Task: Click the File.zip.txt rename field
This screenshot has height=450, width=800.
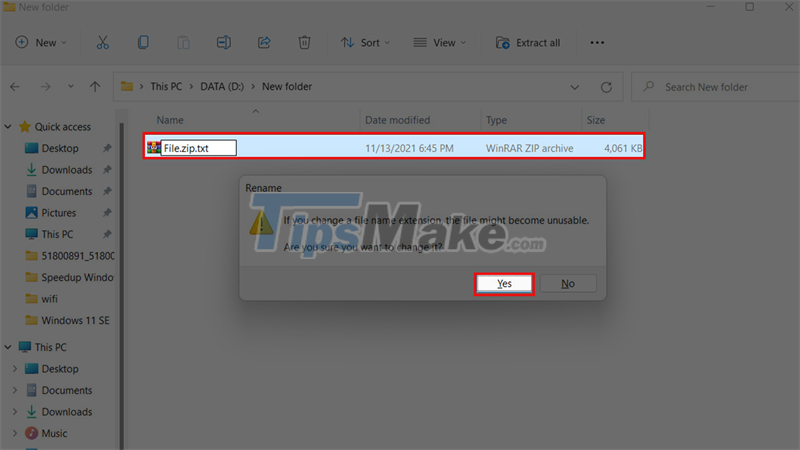Action: point(198,148)
